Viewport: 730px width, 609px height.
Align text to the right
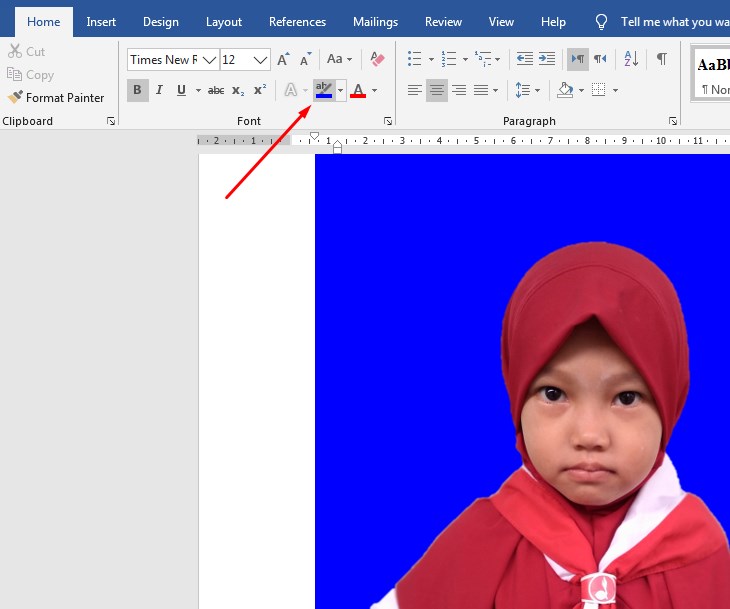(x=459, y=90)
